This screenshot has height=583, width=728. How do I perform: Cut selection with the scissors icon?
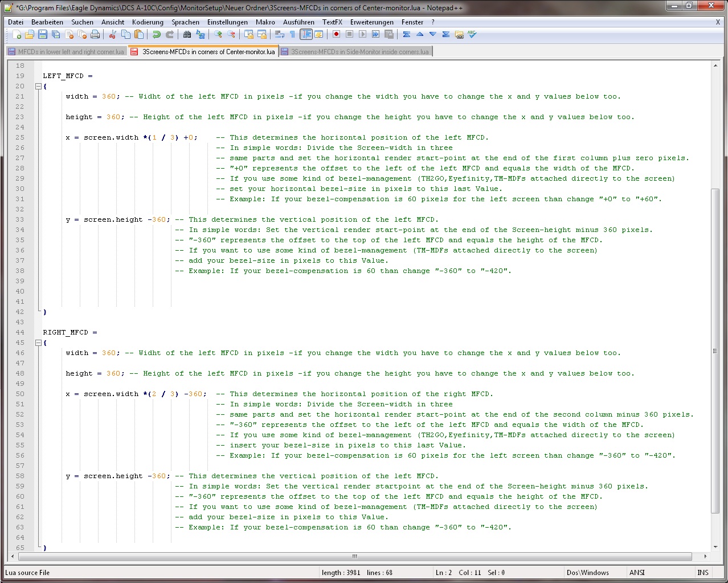113,34
